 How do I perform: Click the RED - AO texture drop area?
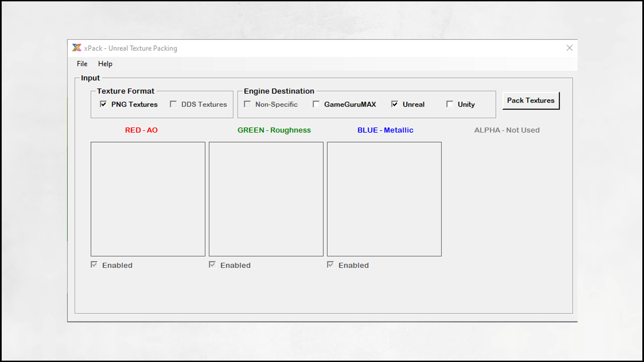[x=148, y=199]
